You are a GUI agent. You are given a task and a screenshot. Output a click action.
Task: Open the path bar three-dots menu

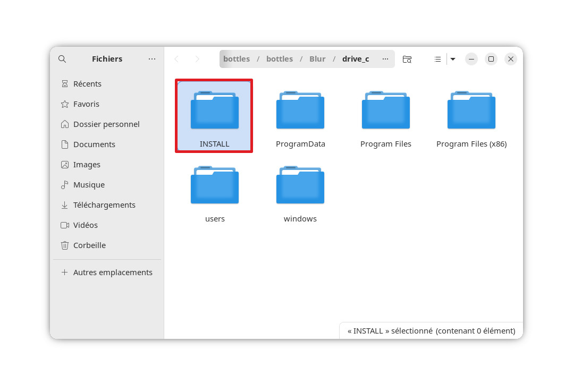coord(385,59)
